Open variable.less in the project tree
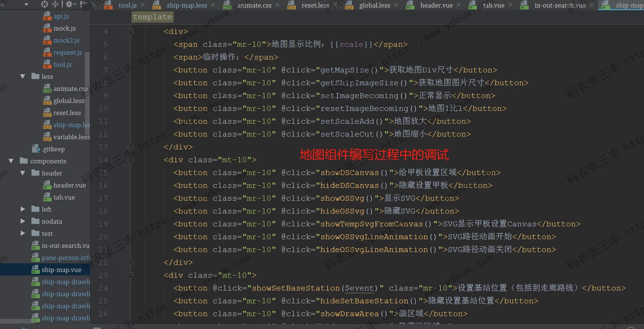 click(x=71, y=137)
